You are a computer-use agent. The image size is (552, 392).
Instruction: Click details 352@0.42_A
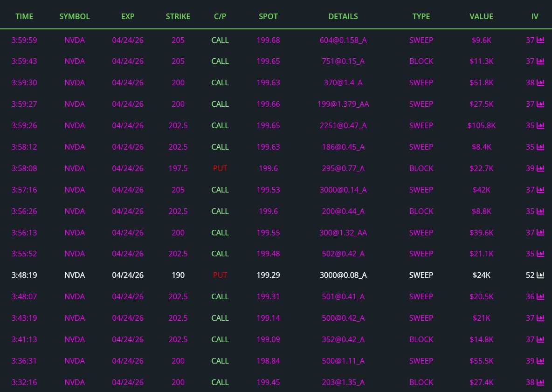click(343, 340)
